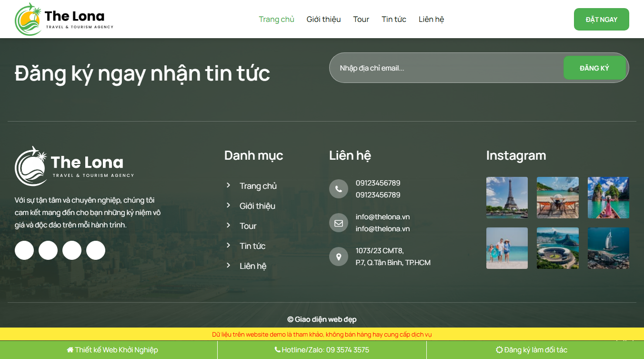Open Tin tức in the header navigation
This screenshot has height=359, width=644.
click(394, 19)
